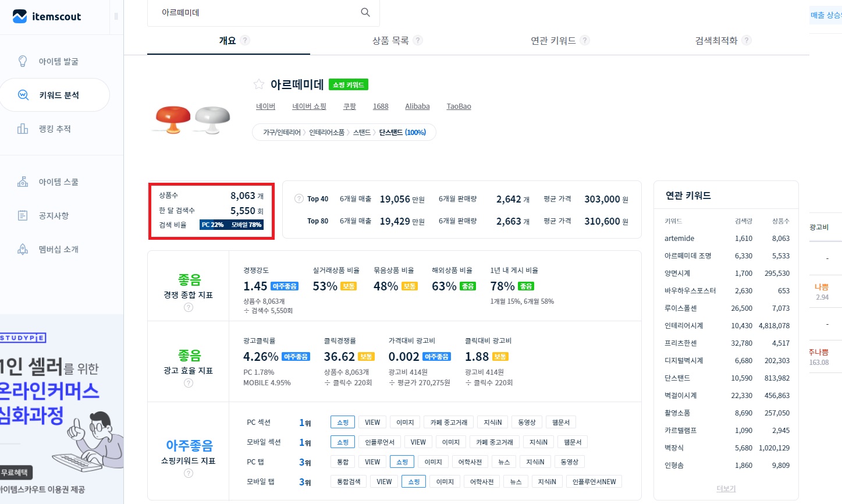Toggle the favorite star beside 아르떼미데
Viewport: 842px width, 504px height.
259,84
